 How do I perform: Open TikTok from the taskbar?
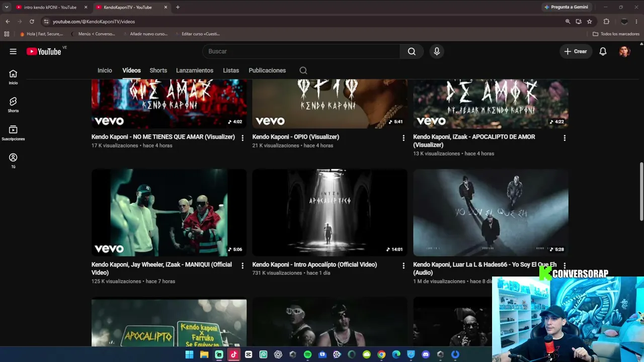click(x=233, y=354)
